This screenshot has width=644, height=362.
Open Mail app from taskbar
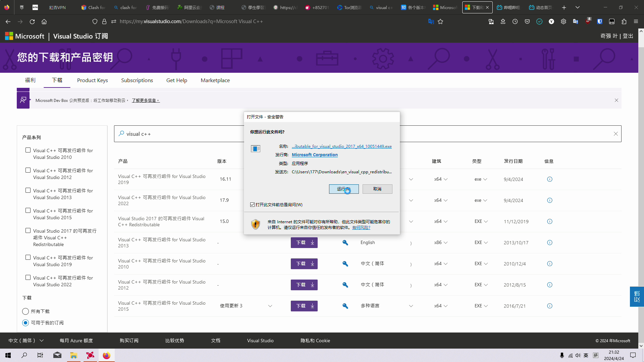[57, 355]
